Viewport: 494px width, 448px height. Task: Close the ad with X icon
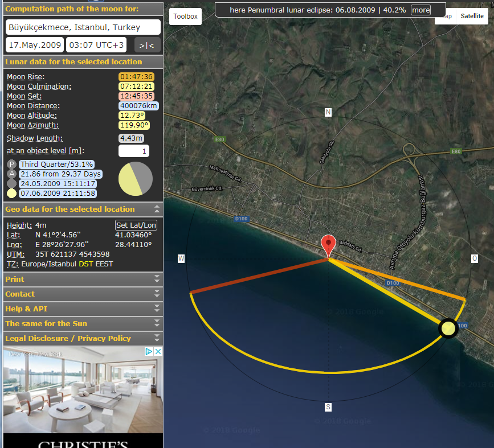point(158,352)
